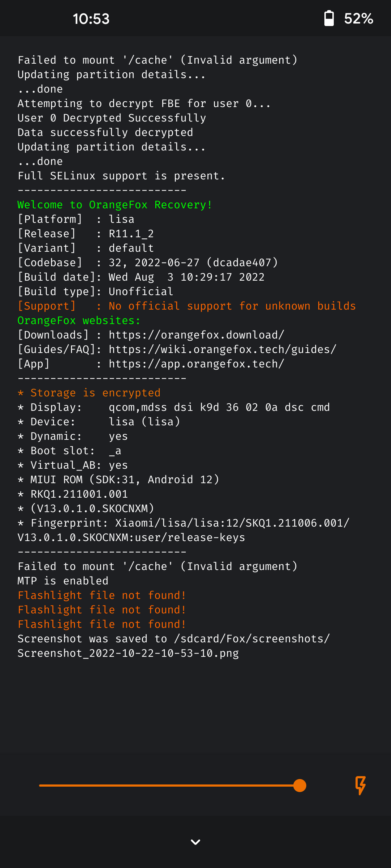
Task: Tap the first 'Flashlight file not found!' message
Action: click(102, 595)
